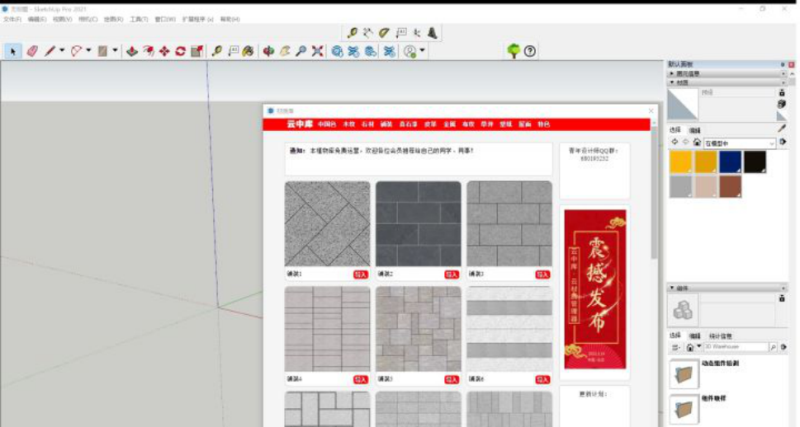
Task: Open 石材 category in 云中库
Action: coord(367,124)
